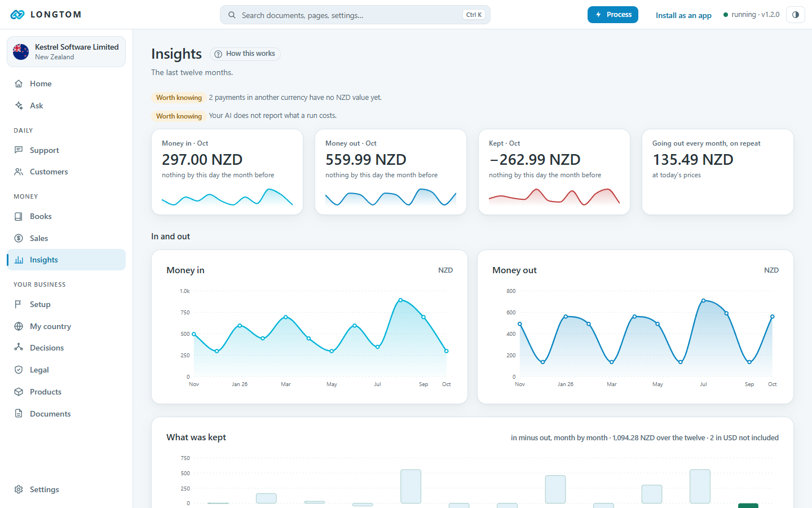Click the Process button
812x508 pixels.
click(613, 15)
